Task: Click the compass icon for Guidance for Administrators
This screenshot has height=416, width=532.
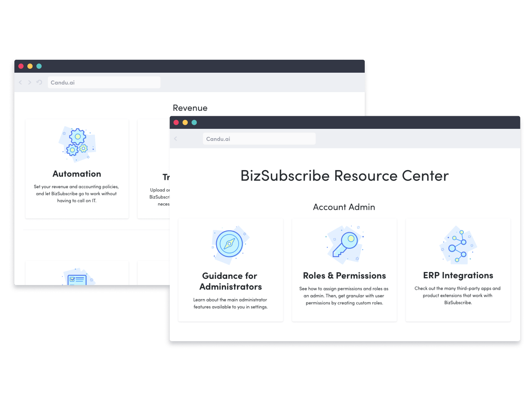Action: (230, 245)
